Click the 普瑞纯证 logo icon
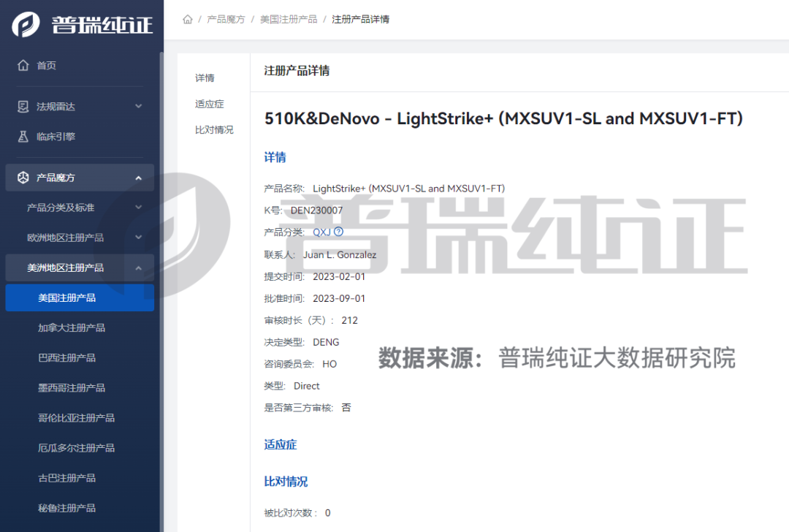The width and height of the screenshot is (789, 532). tap(26, 24)
